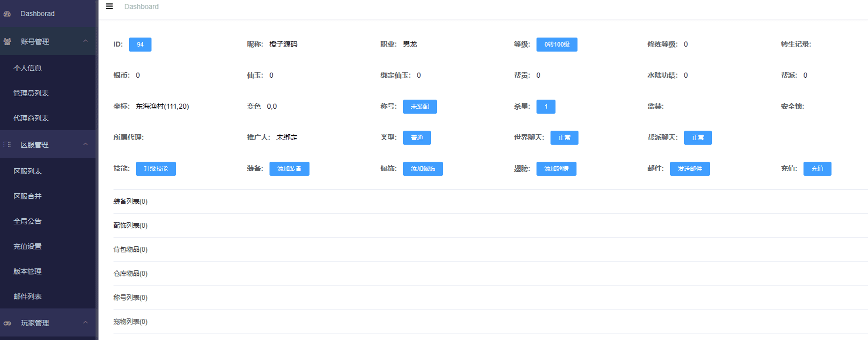
Task: Toggle 世界聊天 status 正常 button
Action: [x=564, y=138]
